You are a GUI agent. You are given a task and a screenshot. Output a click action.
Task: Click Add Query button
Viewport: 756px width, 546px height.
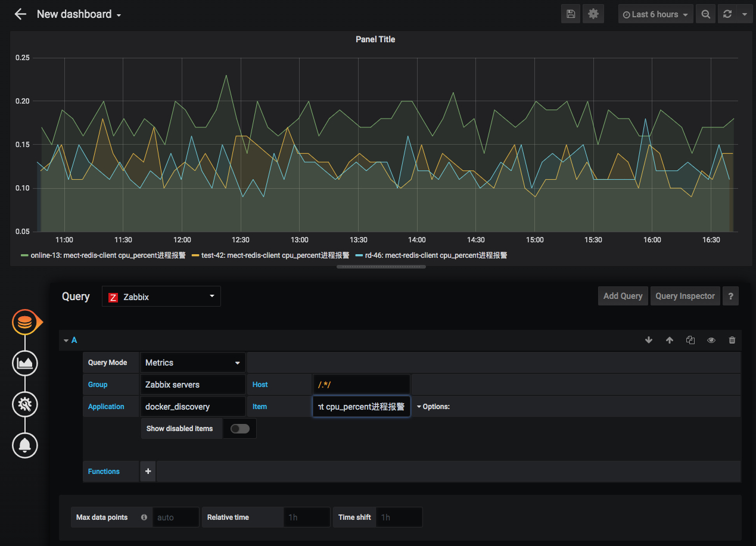(x=623, y=296)
